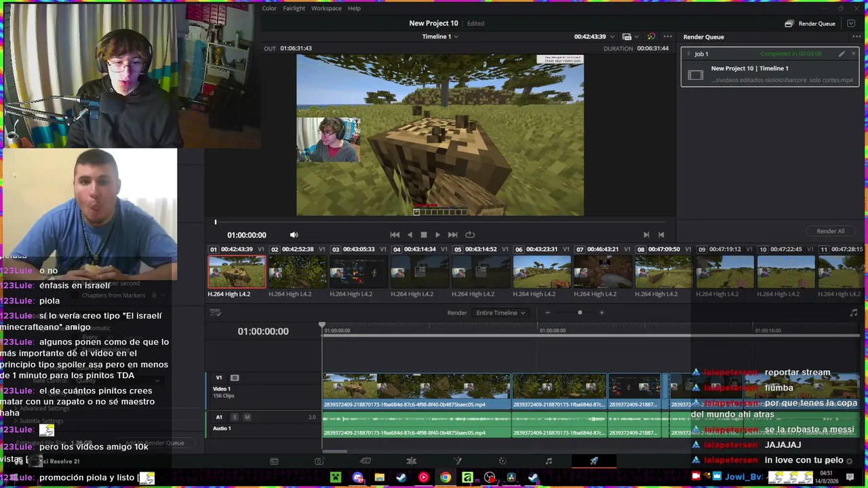Click the timeline timecode 01:00:00:00 field

pyautogui.click(x=263, y=331)
